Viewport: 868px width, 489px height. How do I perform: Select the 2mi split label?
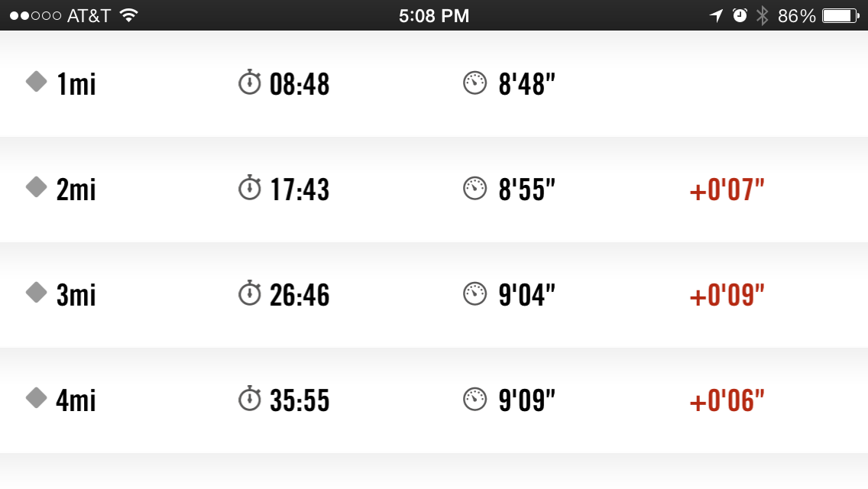click(76, 189)
